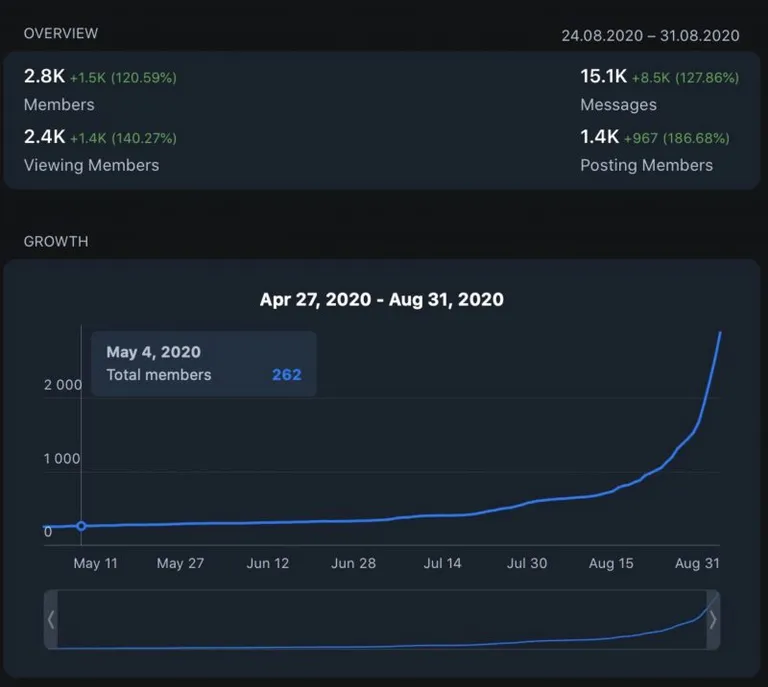This screenshot has height=687, width=768.
Task: Click the 1 000 y-axis gridline label
Action: [62, 459]
